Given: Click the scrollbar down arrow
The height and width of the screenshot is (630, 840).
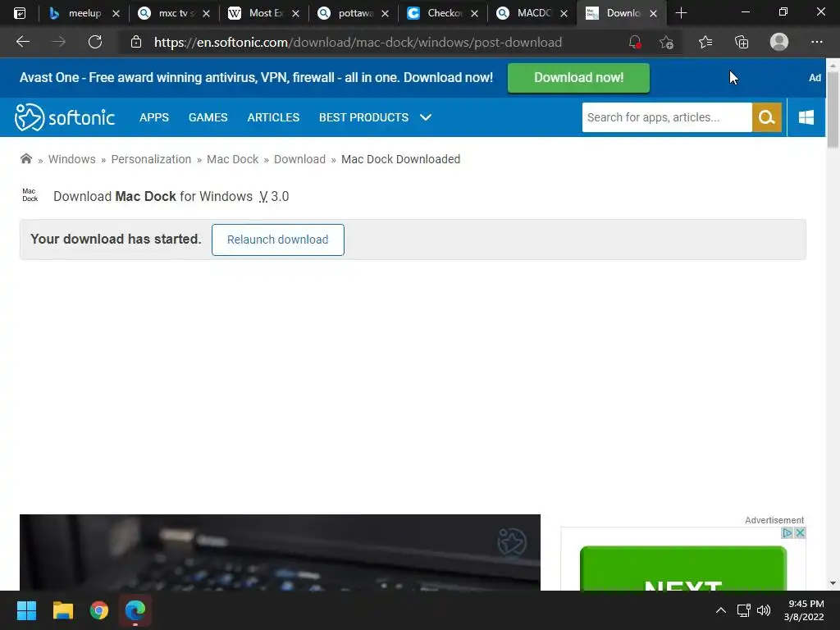Looking at the screenshot, I should click(833, 583).
